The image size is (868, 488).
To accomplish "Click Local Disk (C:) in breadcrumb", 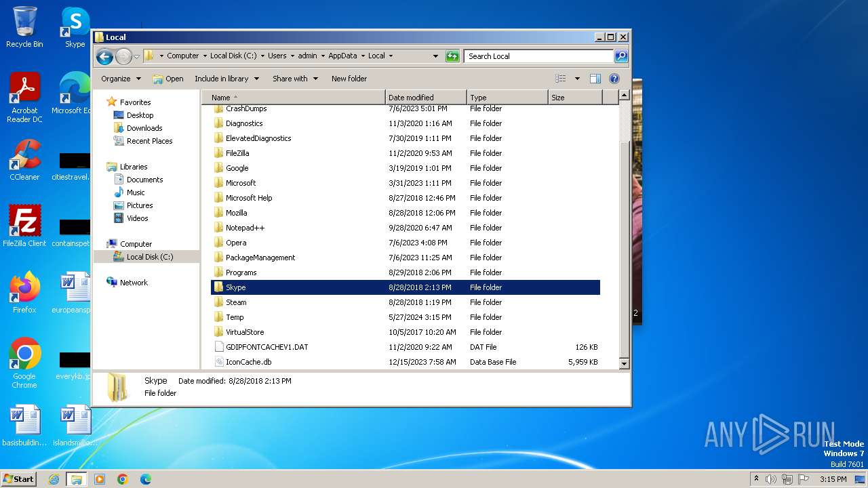I will tap(233, 56).
